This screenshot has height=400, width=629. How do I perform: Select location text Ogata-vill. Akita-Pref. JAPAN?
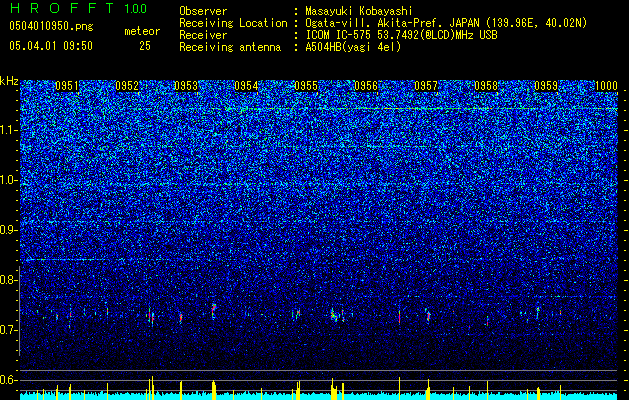pyautogui.click(x=391, y=23)
